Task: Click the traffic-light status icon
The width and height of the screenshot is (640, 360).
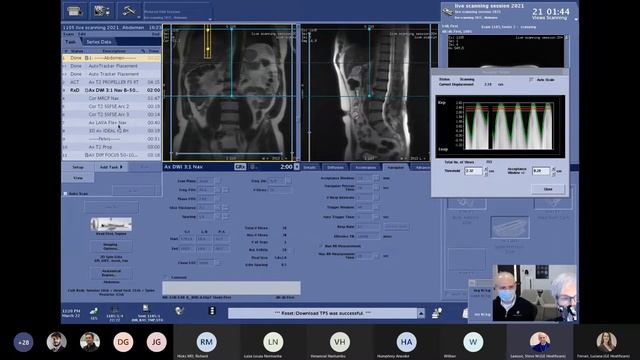Action: tap(211, 311)
